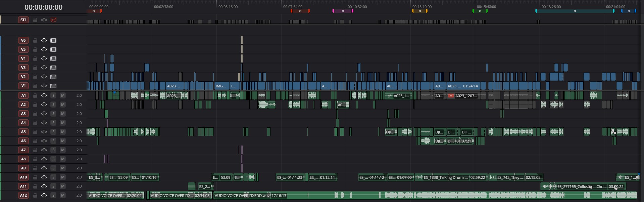The height and width of the screenshot is (202, 644).
Task: Select the green marker near 00:15:48:00
Action: pyautogui.click(x=480, y=11)
